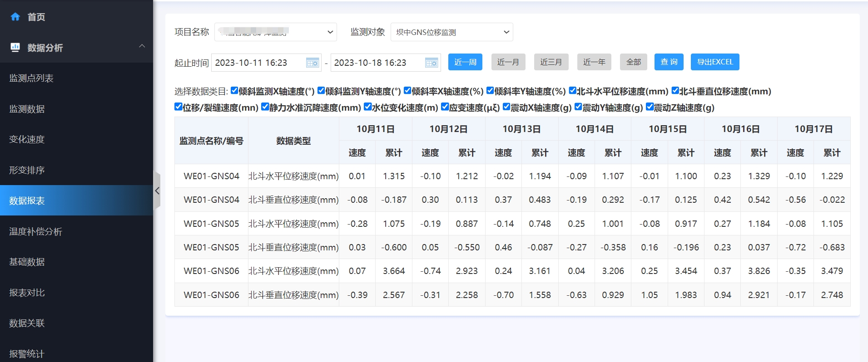868x362 pixels.
Task: Click cell value -0.022
Action: coord(832,200)
